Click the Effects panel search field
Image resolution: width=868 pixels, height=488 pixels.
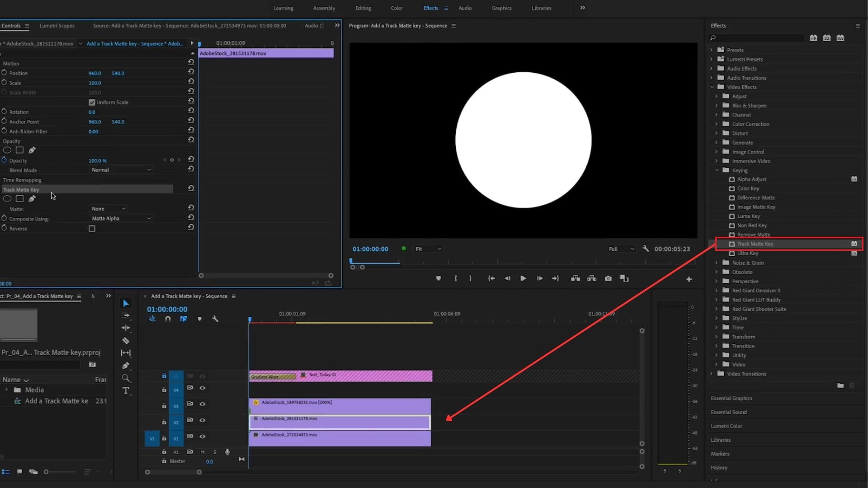click(x=757, y=38)
